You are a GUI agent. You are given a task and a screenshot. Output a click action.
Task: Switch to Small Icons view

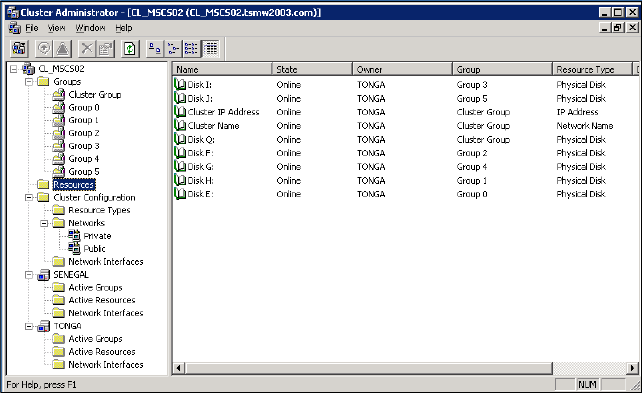173,49
